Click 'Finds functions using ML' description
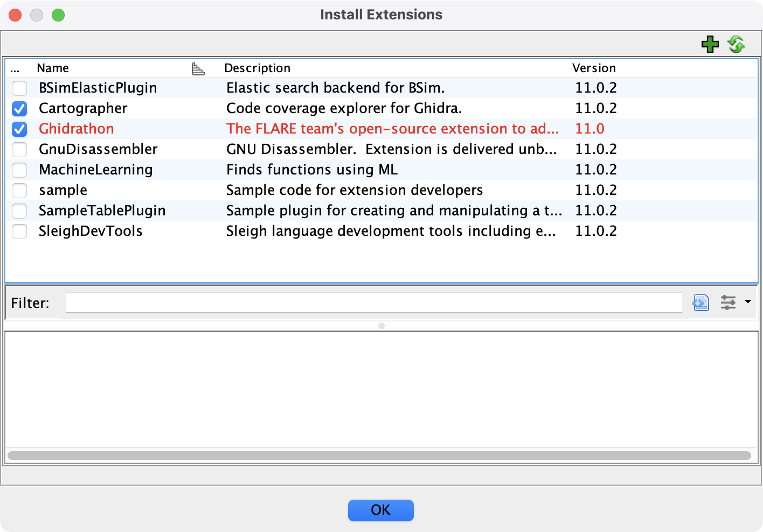This screenshot has height=532, width=763. tap(312, 170)
